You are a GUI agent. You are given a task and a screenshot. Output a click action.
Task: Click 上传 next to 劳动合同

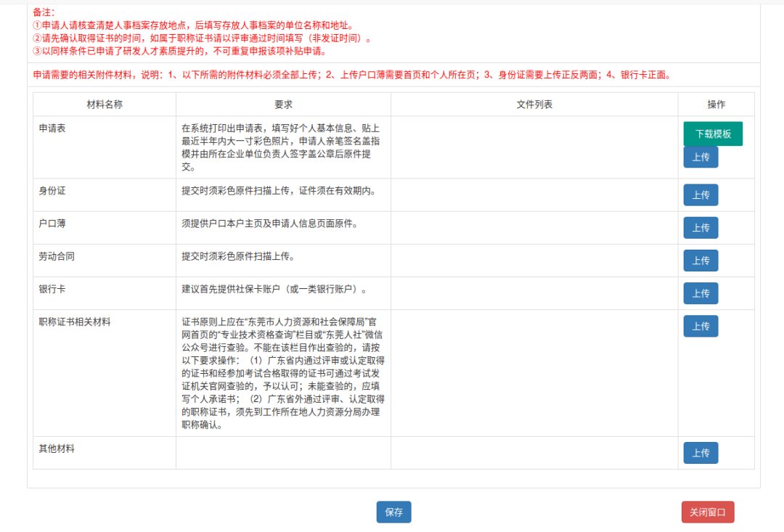tap(701, 261)
